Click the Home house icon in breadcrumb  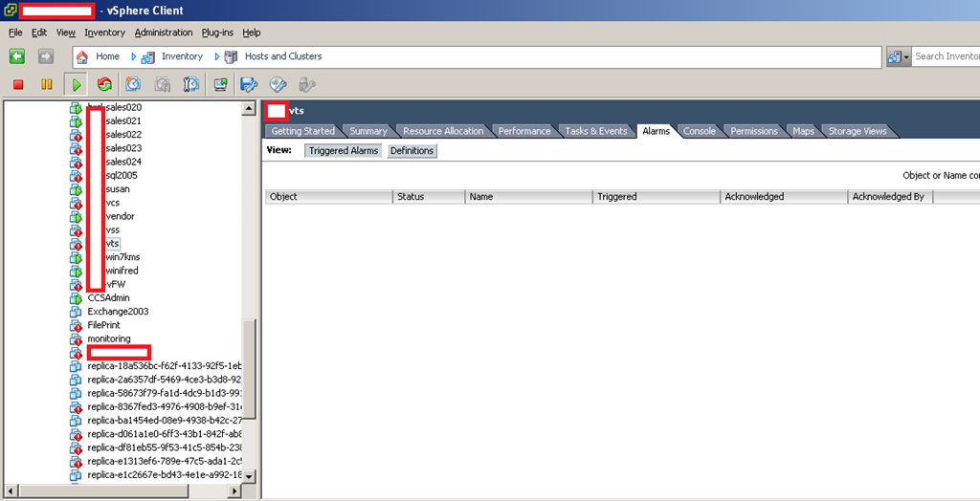click(82, 56)
